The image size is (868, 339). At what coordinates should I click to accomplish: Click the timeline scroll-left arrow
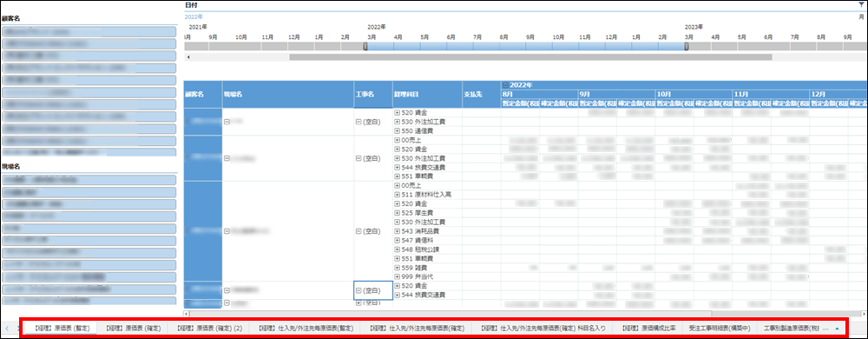[x=188, y=57]
